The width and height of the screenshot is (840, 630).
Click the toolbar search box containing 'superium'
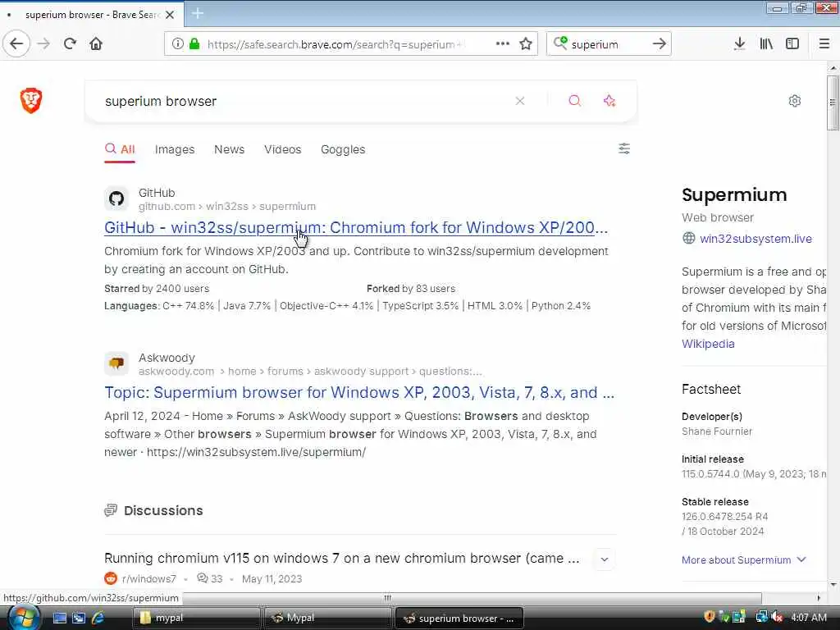(x=608, y=44)
